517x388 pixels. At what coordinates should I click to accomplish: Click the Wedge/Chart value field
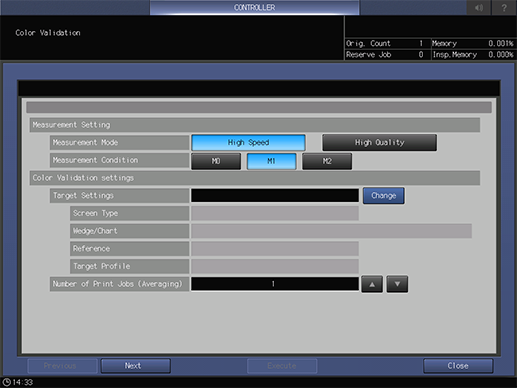tap(331, 231)
